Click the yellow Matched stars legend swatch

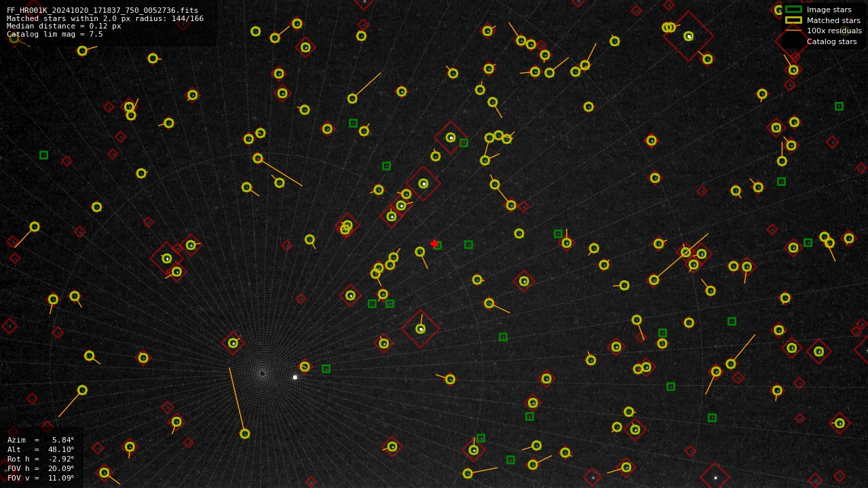[793, 20]
